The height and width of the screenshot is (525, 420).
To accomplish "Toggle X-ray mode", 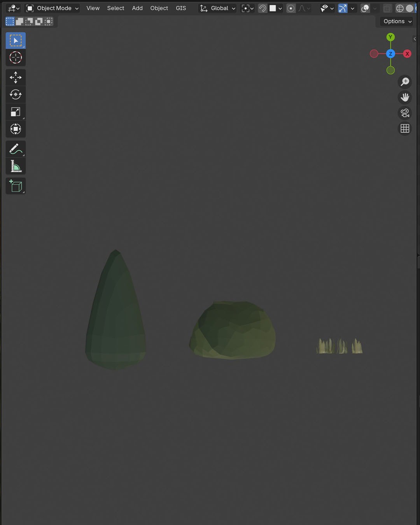I will pos(387,8).
